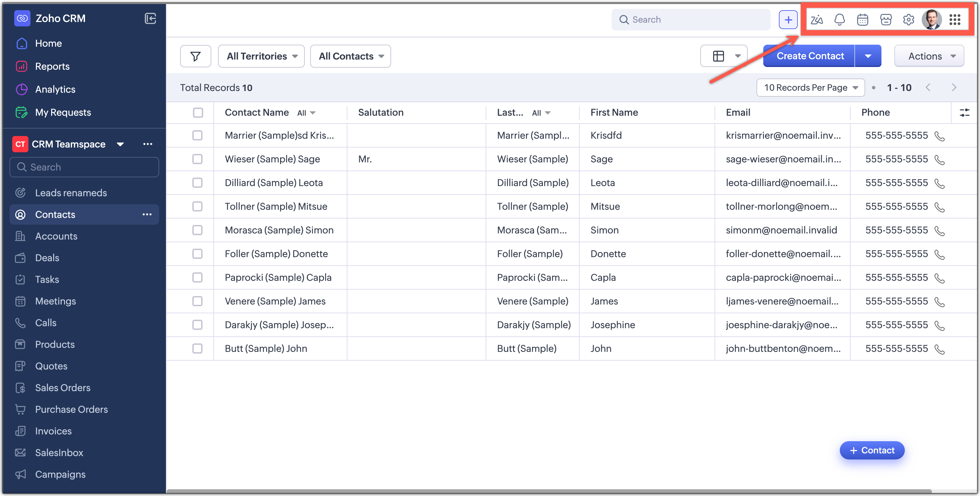This screenshot has width=980, height=496.
Task: Collapse the sidebar with the collapse icon
Action: tap(150, 18)
